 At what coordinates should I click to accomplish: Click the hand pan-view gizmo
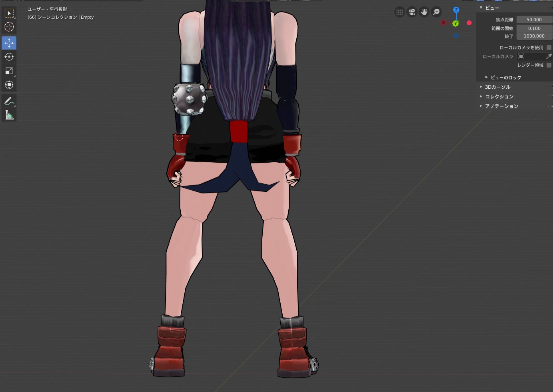click(x=424, y=12)
